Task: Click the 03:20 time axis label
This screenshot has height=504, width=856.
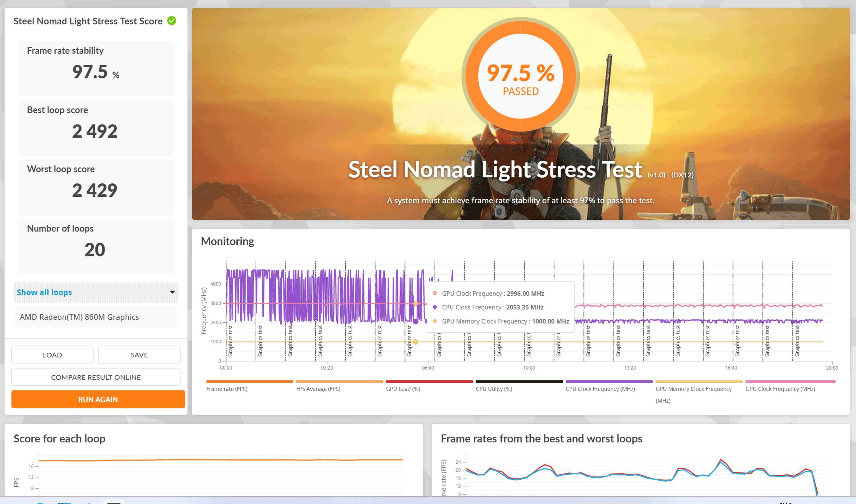Action: pos(327,368)
